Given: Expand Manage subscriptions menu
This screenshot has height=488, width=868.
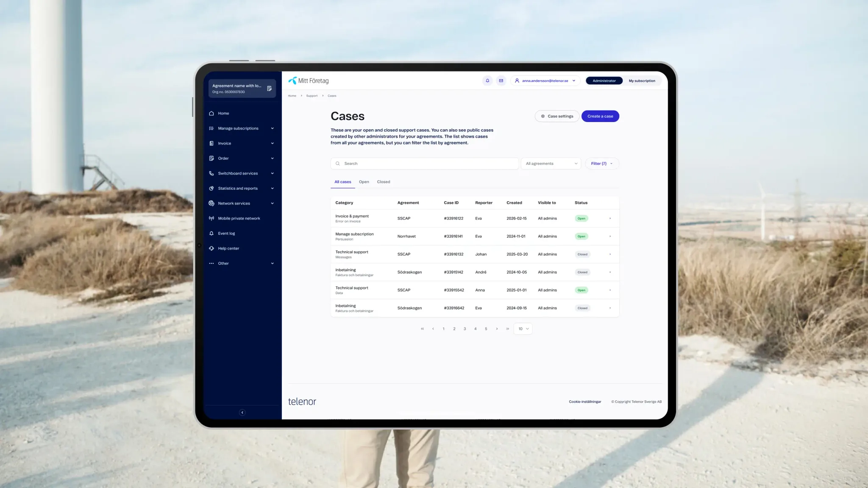Looking at the screenshot, I should 242,128.
